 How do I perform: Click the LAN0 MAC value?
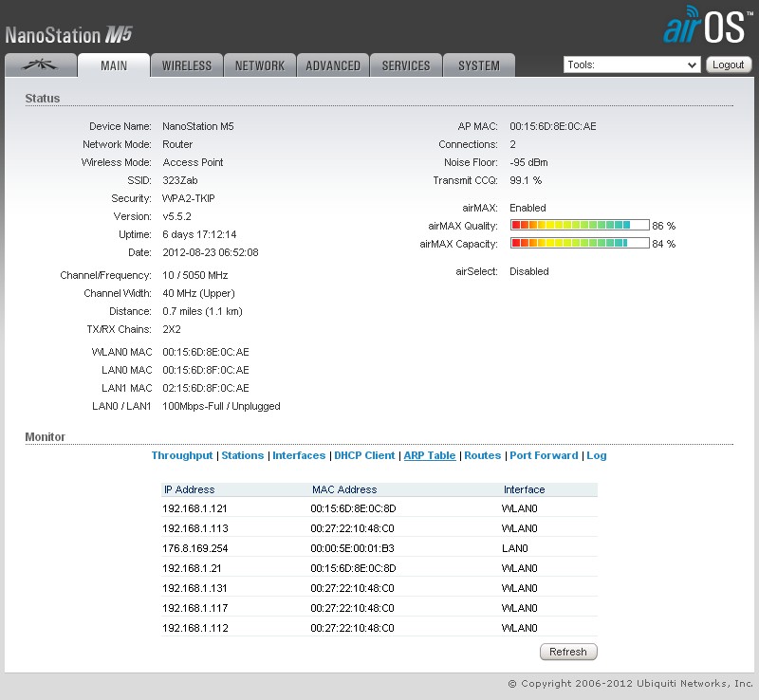click(206, 370)
